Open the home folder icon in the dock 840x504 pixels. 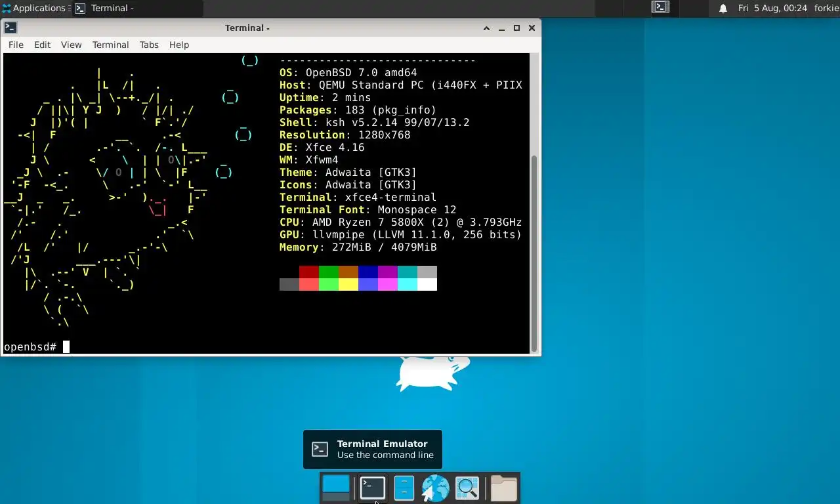pyautogui.click(x=504, y=488)
